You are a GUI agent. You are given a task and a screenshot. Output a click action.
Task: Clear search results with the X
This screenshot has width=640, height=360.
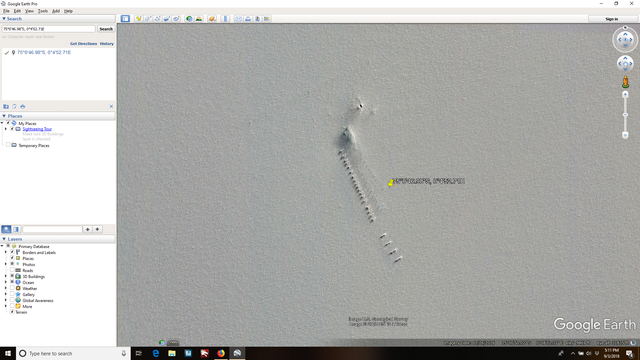click(111, 107)
